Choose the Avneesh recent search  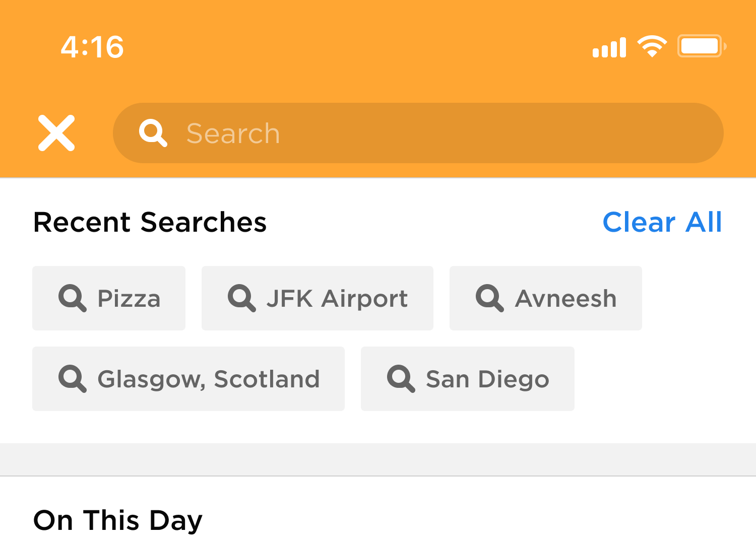545,298
